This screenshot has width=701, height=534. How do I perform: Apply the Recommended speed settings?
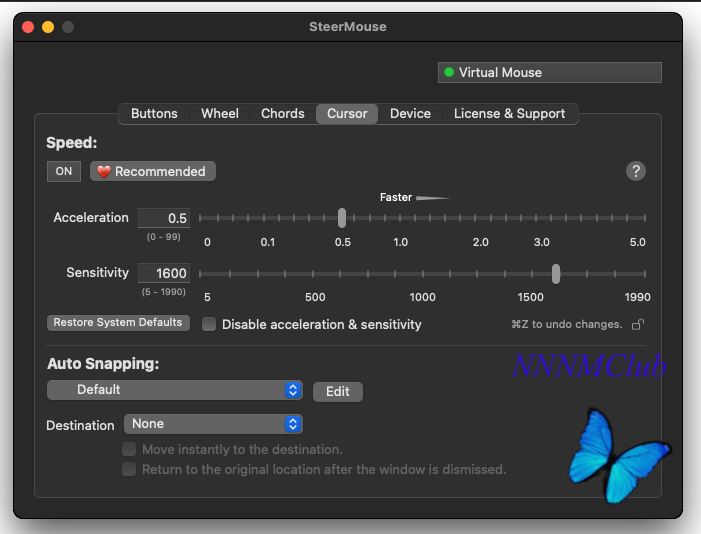coord(153,171)
